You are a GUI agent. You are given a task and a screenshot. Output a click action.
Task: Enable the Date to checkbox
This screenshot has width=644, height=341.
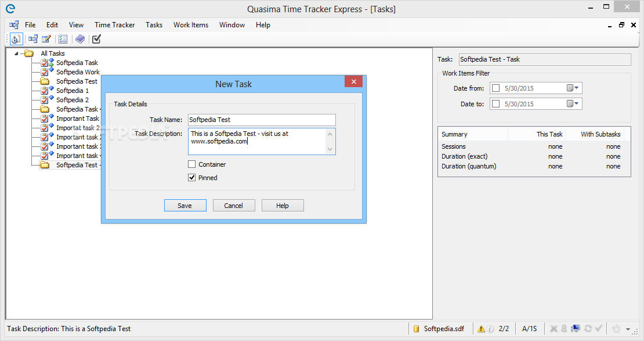pyautogui.click(x=495, y=103)
